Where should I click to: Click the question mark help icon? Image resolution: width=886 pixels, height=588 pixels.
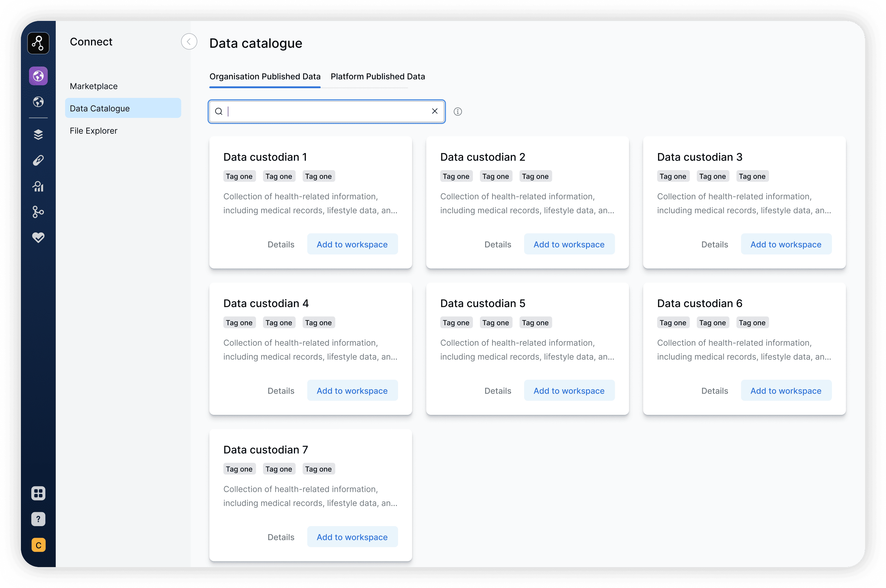38,519
